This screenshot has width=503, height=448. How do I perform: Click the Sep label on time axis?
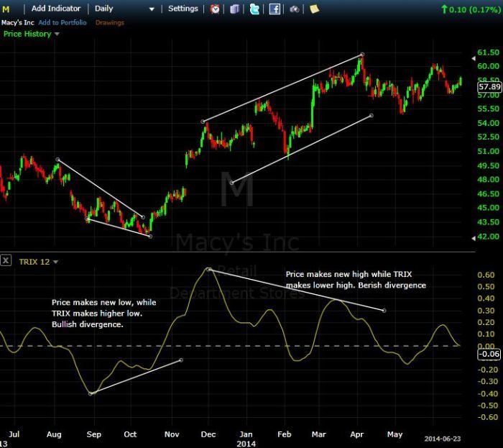(93, 434)
